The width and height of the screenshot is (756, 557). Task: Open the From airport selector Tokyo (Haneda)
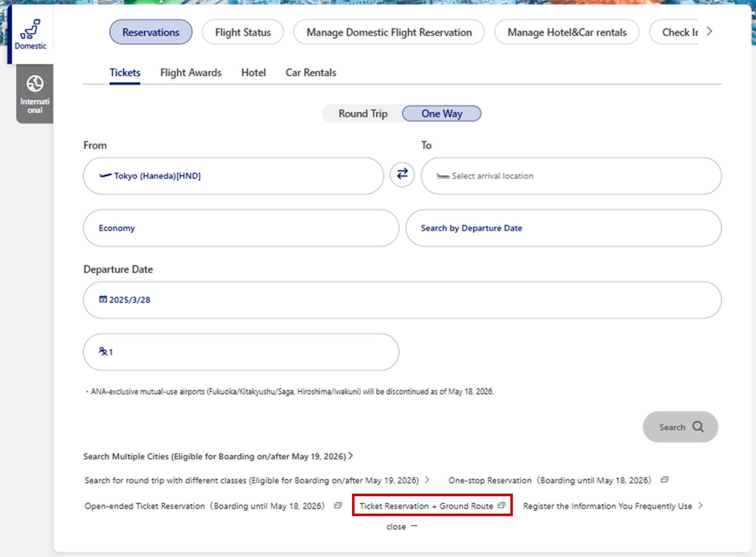[x=233, y=176]
